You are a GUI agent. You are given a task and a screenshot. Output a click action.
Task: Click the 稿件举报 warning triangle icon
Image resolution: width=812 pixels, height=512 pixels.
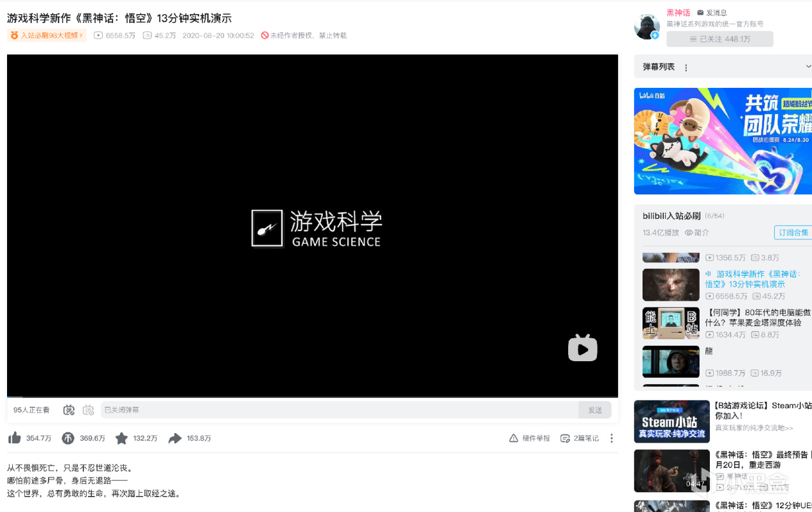[514, 438]
